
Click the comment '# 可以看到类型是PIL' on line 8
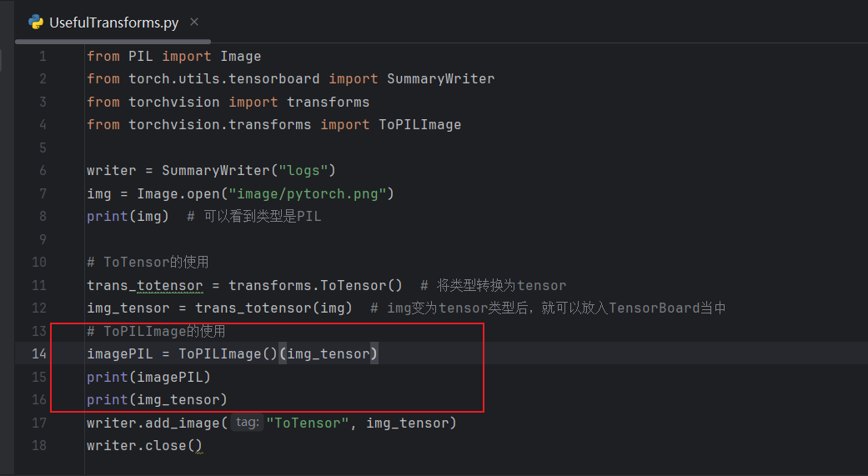[254, 217]
